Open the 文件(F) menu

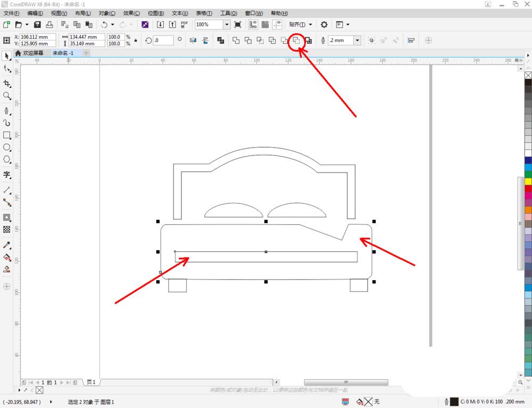(12, 13)
